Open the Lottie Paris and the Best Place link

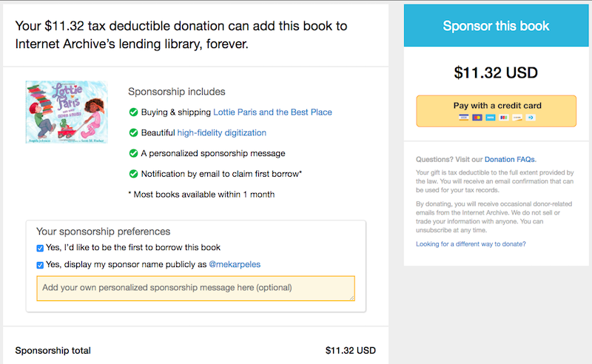[272, 112]
